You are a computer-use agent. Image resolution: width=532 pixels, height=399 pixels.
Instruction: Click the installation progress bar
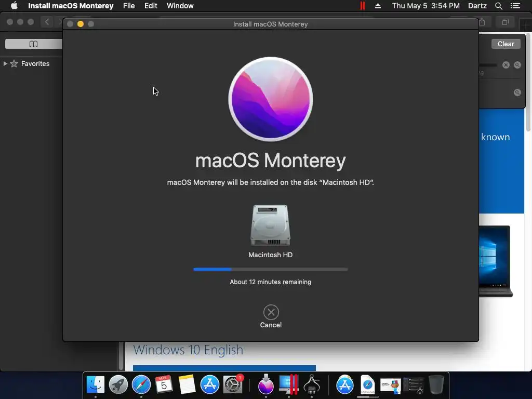click(x=270, y=270)
